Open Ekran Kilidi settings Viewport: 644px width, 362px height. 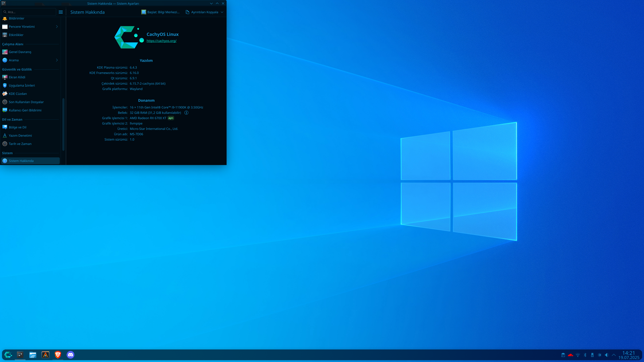pyautogui.click(x=31, y=77)
